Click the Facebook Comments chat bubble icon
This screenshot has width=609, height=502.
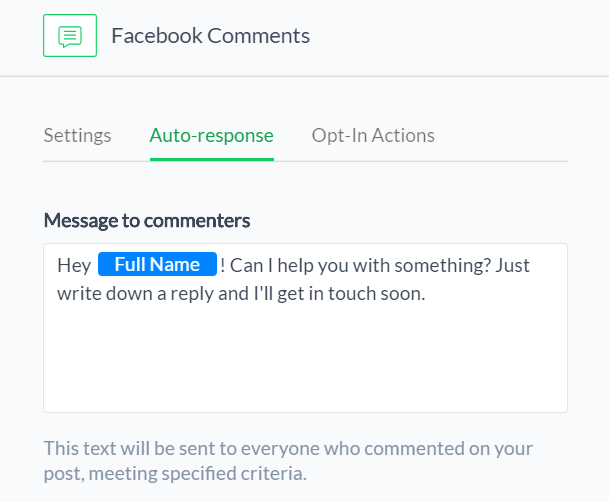pyautogui.click(x=70, y=36)
